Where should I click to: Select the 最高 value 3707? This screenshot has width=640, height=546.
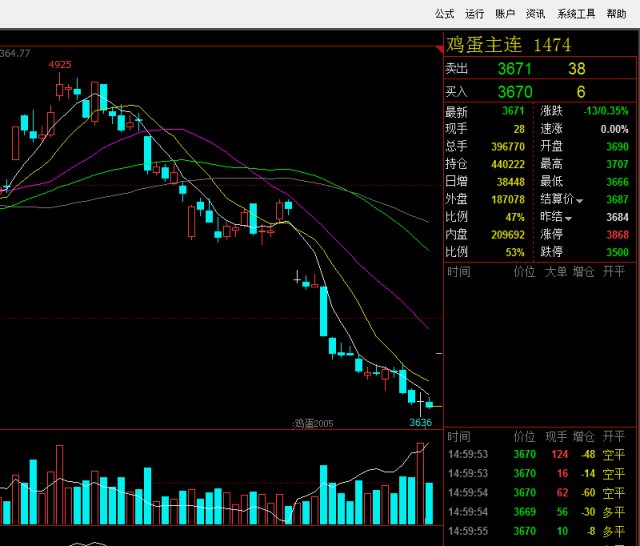pyautogui.click(x=617, y=164)
